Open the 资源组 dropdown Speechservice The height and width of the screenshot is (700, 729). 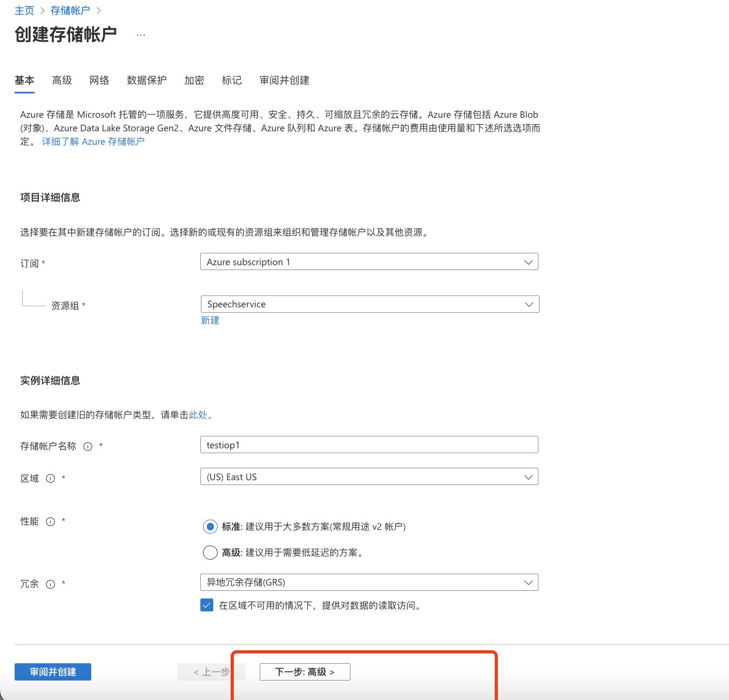[x=369, y=304]
